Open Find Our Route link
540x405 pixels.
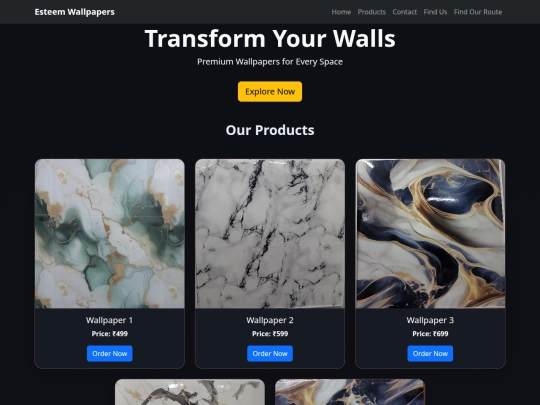pos(478,12)
